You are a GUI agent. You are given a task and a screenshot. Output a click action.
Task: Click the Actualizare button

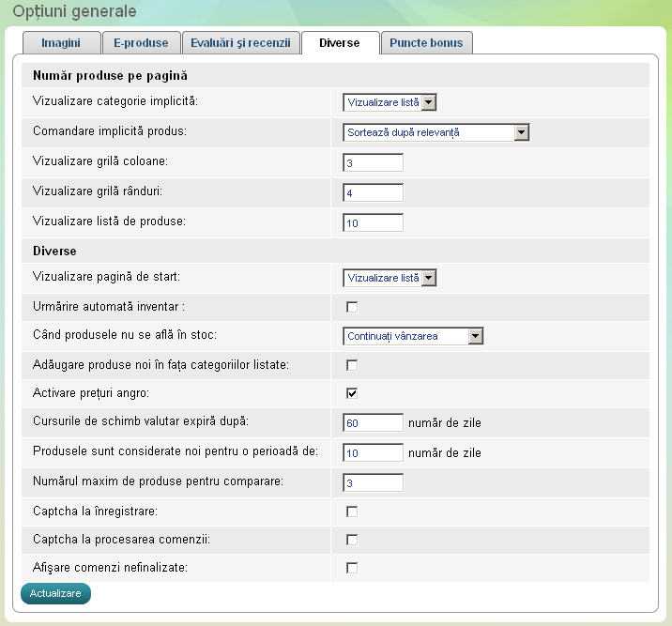[55, 593]
